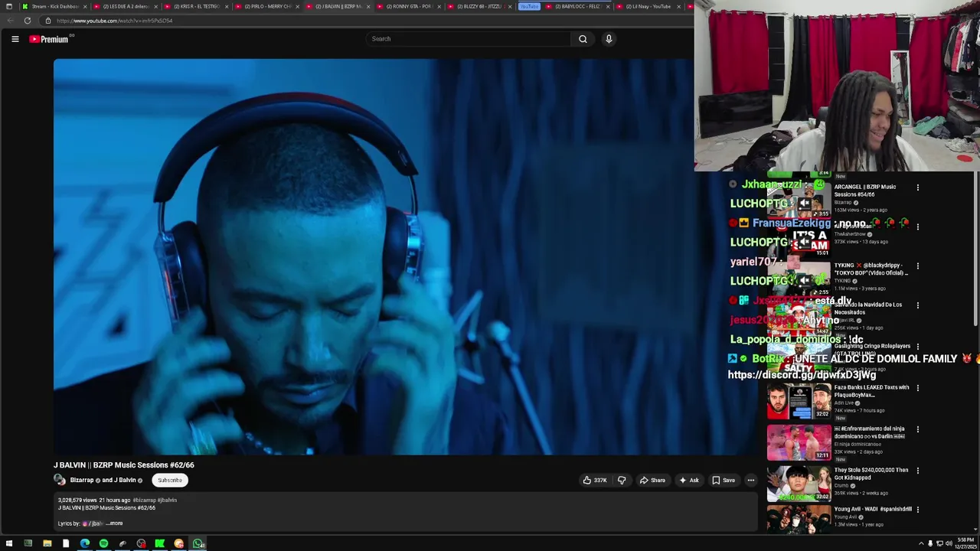Click the magnifier search button
The height and width of the screenshot is (551, 980).
point(583,39)
